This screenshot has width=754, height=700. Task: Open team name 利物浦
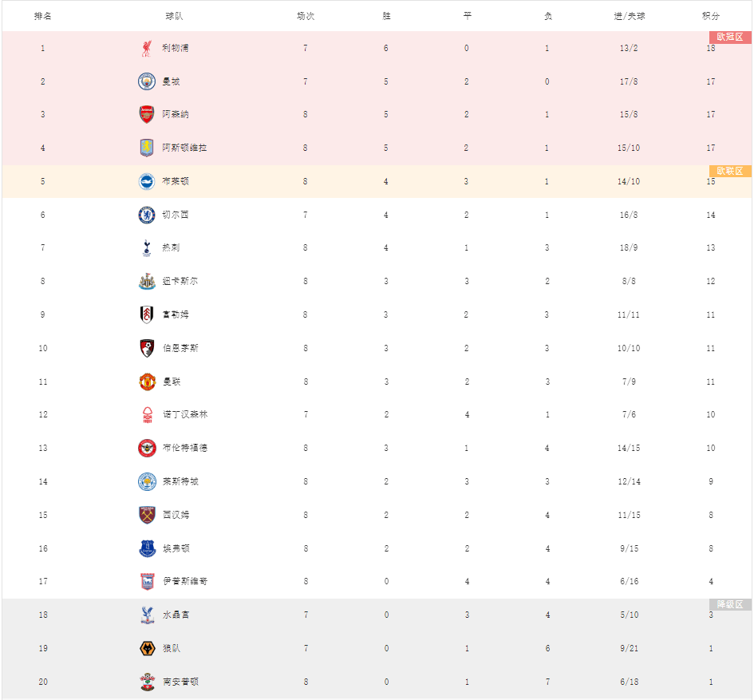176,48
